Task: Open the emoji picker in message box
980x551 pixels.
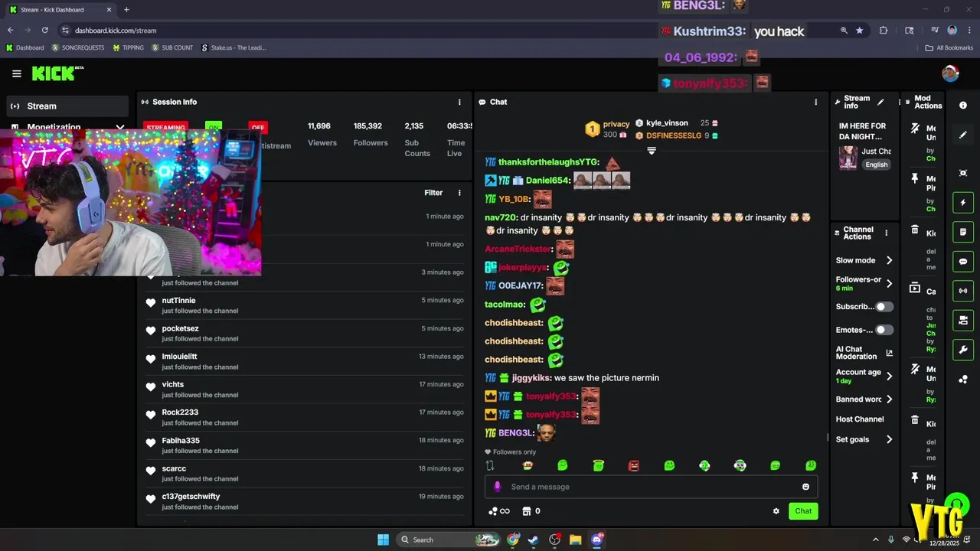Action: click(x=805, y=487)
